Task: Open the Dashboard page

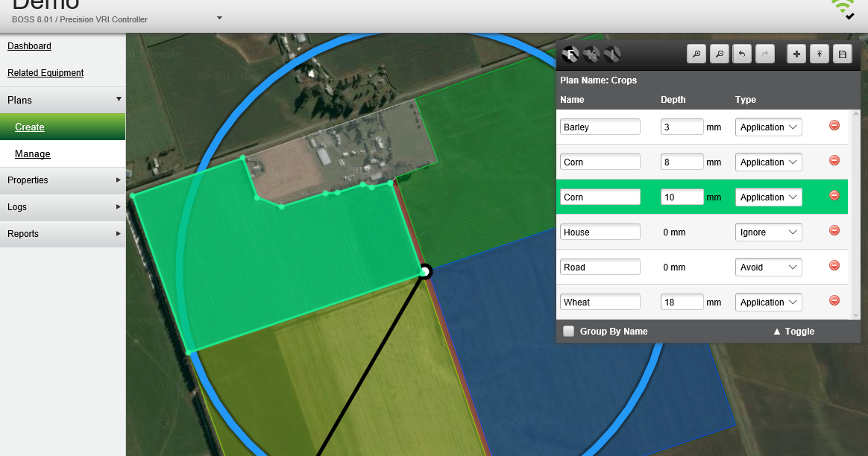Action: click(29, 45)
